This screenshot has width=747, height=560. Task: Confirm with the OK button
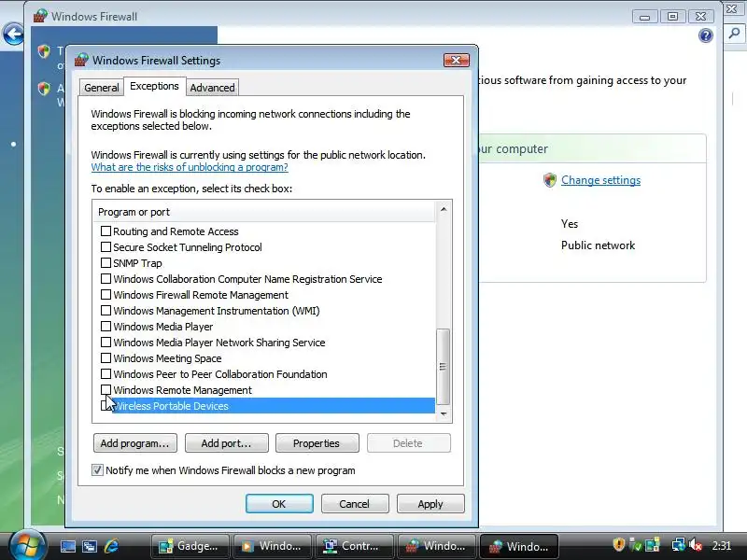279,504
